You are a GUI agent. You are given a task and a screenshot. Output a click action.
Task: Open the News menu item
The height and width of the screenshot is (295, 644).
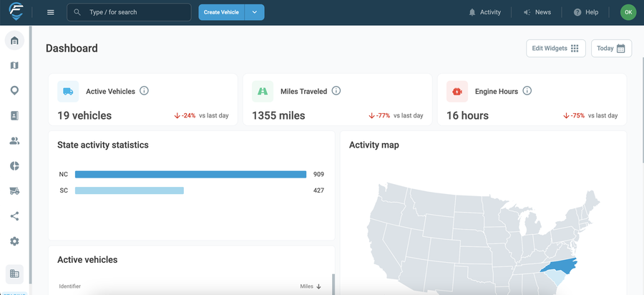click(537, 12)
